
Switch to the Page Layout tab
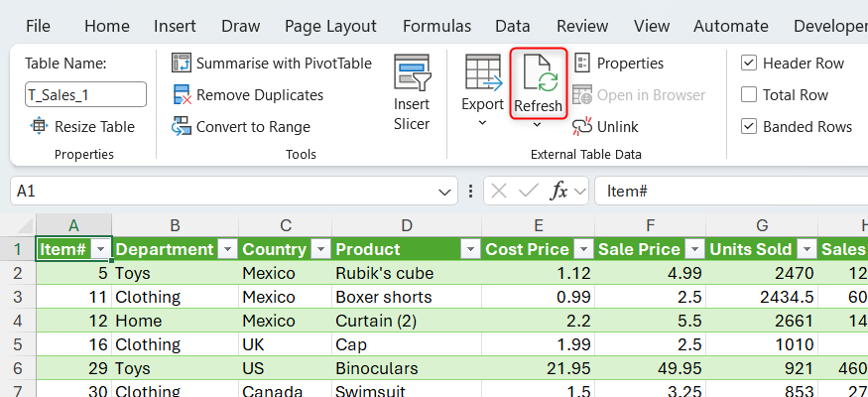[330, 26]
